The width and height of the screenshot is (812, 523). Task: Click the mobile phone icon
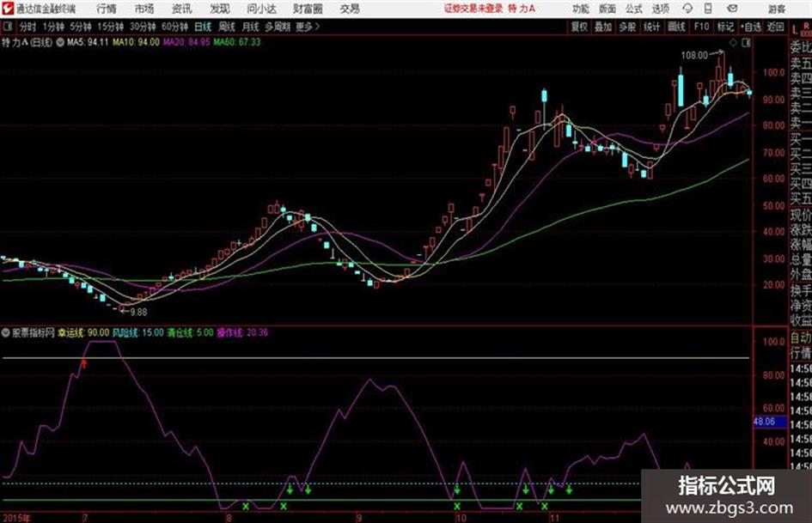(708, 9)
